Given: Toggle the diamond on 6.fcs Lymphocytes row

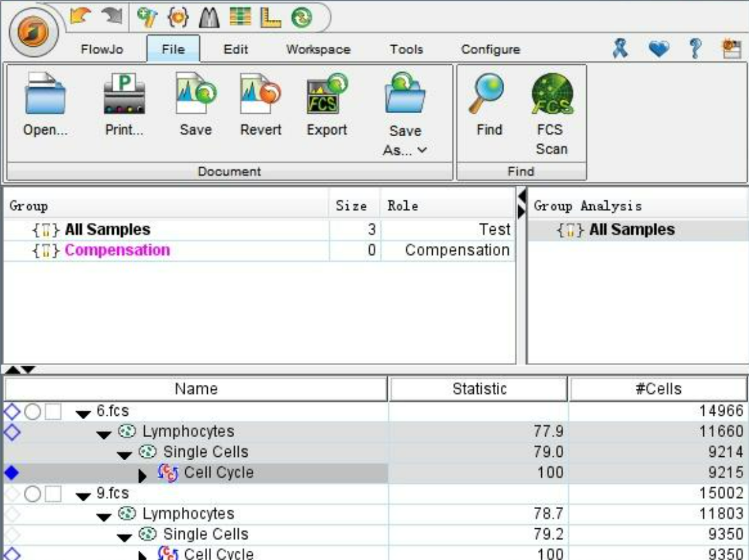Looking at the screenshot, I should coord(12,432).
